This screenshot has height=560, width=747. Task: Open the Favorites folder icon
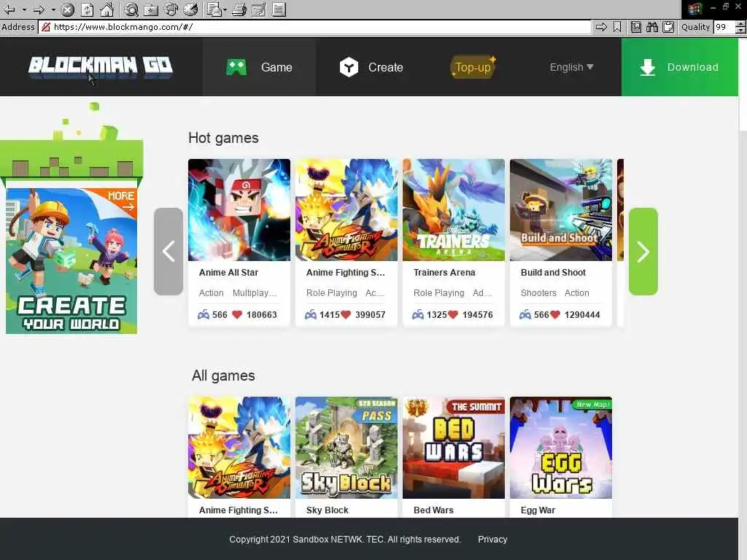(x=151, y=9)
